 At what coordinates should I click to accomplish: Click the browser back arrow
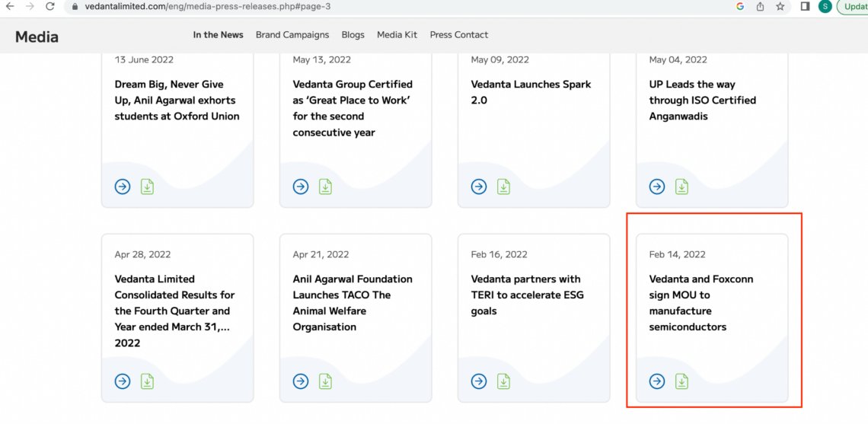tap(10, 7)
